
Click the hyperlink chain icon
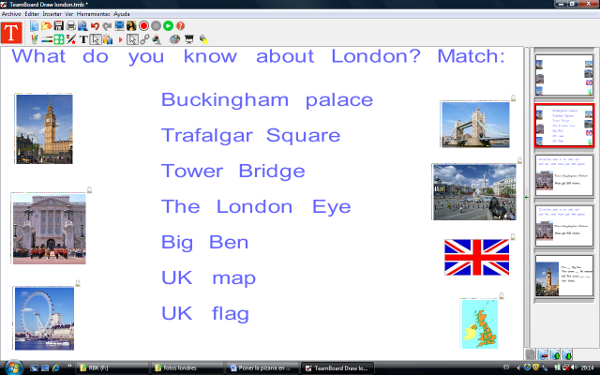click(145, 39)
